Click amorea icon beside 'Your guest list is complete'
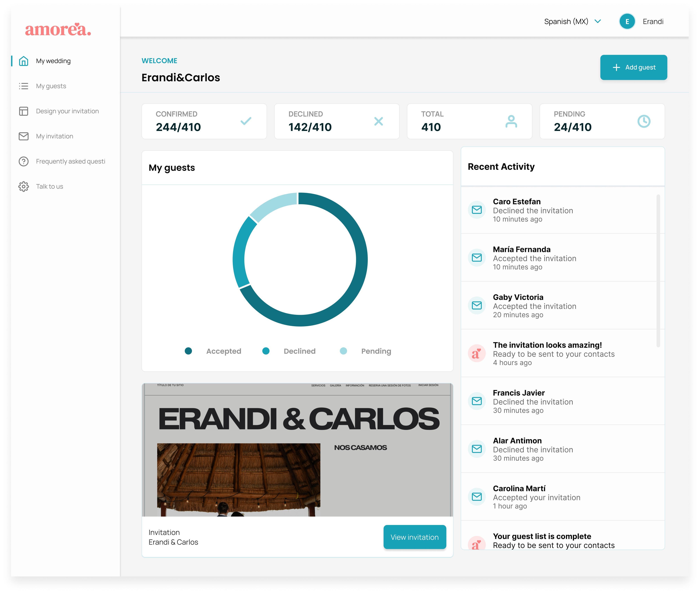The width and height of the screenshot is (700, 593). (477, 543)
